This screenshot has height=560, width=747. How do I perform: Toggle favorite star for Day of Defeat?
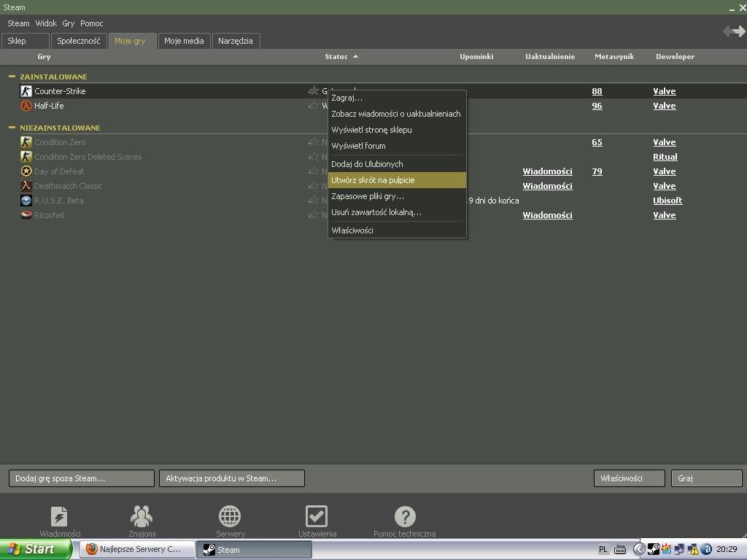click(313, 171)
